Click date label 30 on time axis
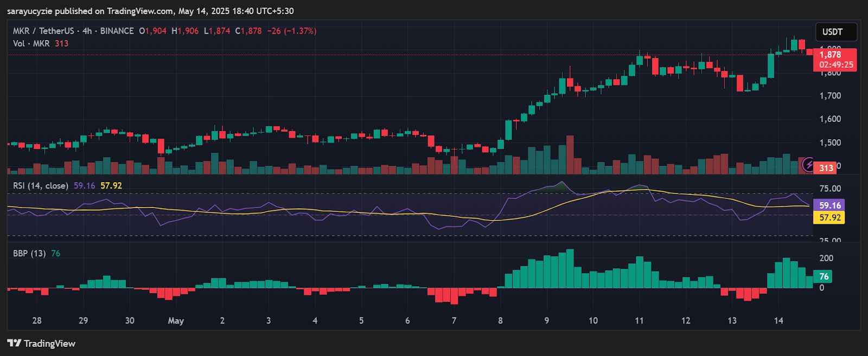Image resolution: width=868 pixels, height=356 pixels. click(x=130, y=320)
